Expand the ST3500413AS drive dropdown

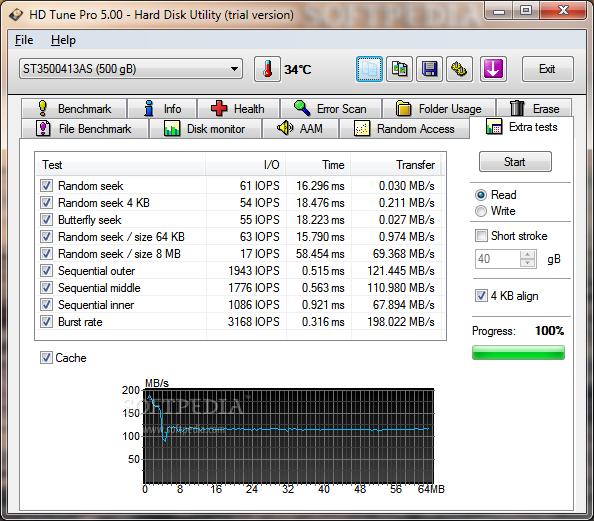pyautogui.click(x=131, y=69)
